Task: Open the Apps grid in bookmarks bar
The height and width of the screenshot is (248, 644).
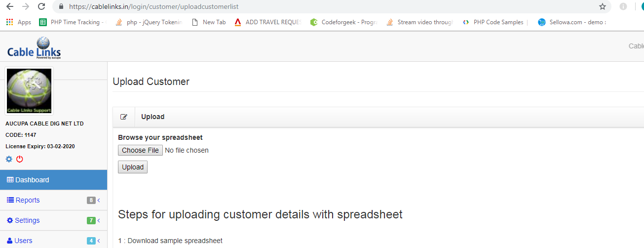Action: (x=18, y=22)
